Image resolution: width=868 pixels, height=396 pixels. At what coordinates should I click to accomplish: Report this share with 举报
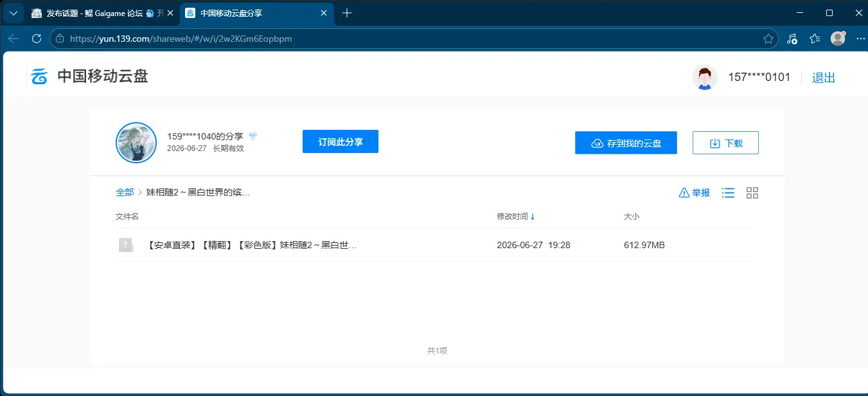[695, 193]
